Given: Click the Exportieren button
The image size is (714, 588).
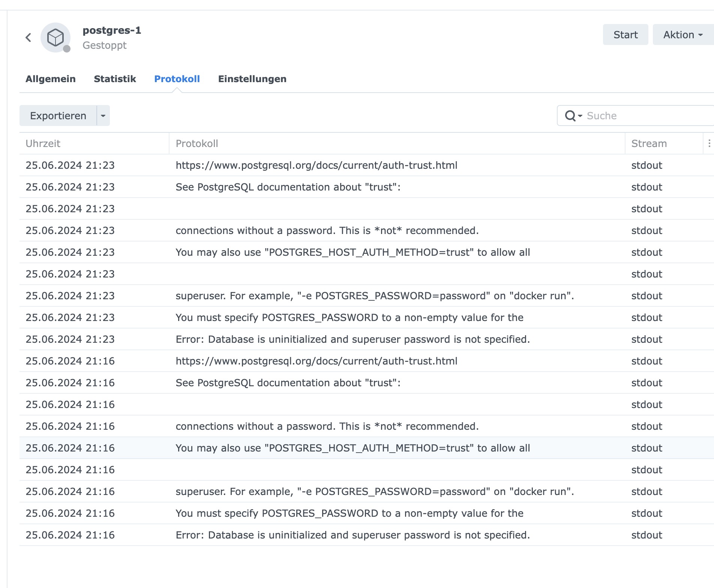Looking at the screenshot, I should [x=58, y=115].
